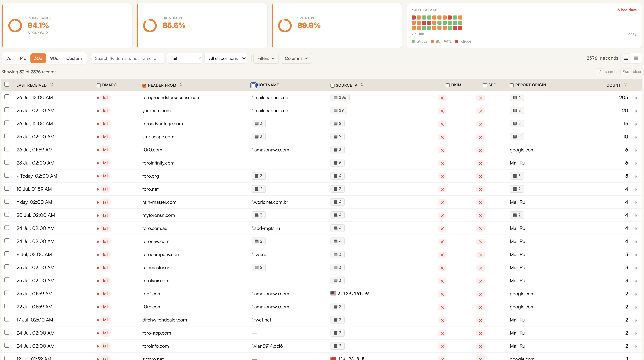Open source IP badge in toroinfinity.com row
The height and width of the screenshot is (360, 644).
point(337,163)
